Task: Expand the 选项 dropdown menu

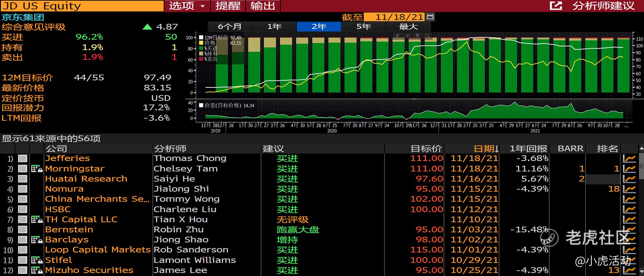Action: click(x=187, y=6)
